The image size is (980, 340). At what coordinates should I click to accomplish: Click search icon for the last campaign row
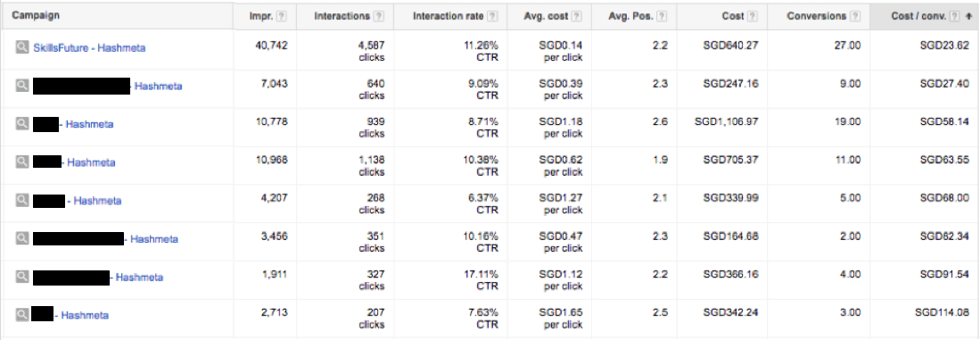point(22,314)
